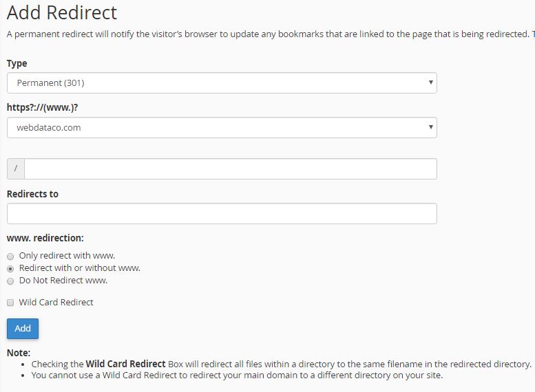Click the www. redirection: heading

coord(45,238)
